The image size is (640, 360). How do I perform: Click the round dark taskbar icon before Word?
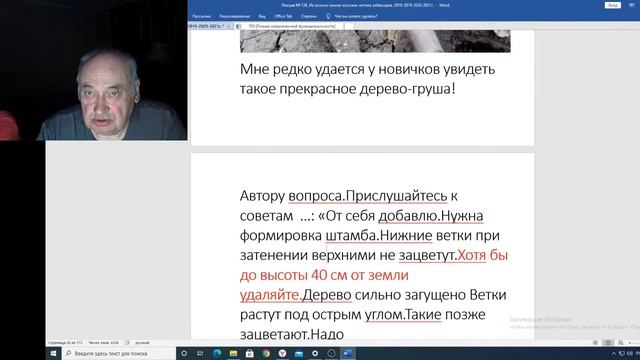pos(331,353)
